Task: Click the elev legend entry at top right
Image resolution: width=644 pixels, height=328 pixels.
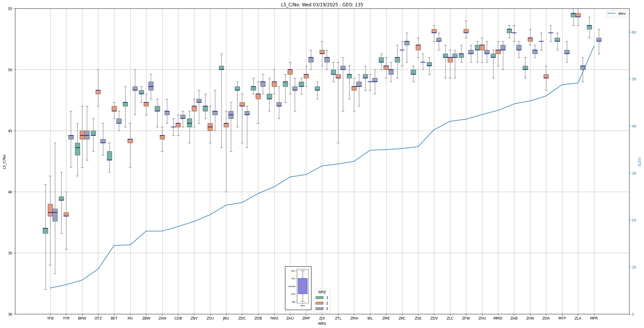Action: [617, 13]
